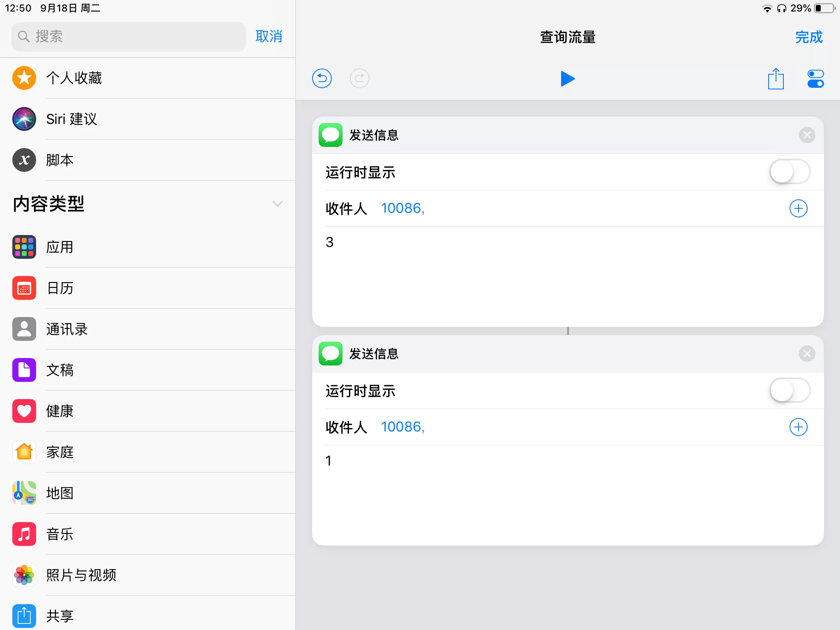The width and height of the screenshot is (840, 630).
Task: Edit message body containing 3
Action: (x=568, y=276)
